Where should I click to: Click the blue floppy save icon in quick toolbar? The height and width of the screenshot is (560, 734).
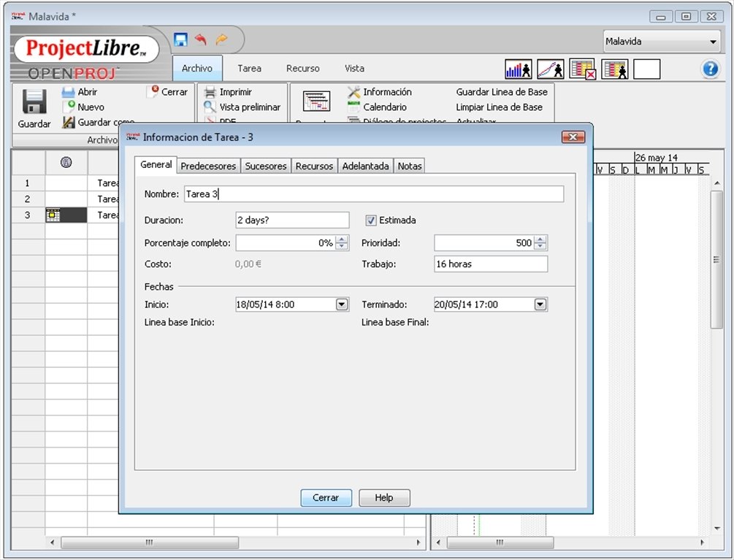point(180,39)
